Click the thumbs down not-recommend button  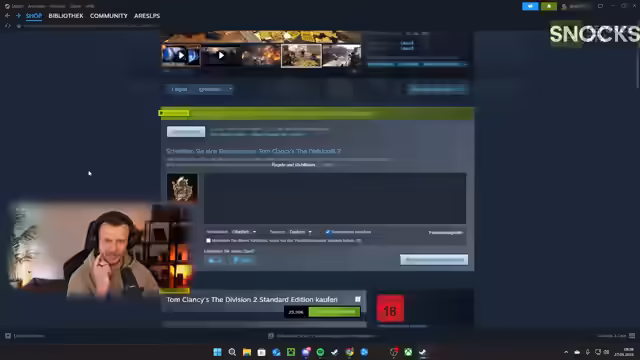pos(242,260)
